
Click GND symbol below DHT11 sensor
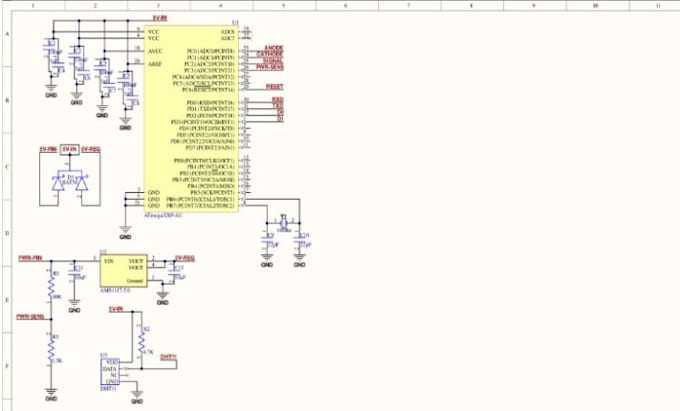tap(137, 397)
